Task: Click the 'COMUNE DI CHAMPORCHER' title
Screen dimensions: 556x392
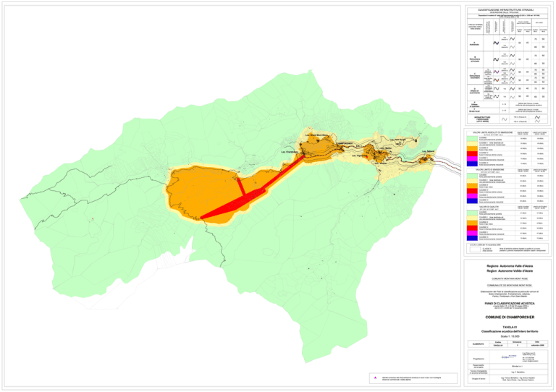Action: click(510, 318)
